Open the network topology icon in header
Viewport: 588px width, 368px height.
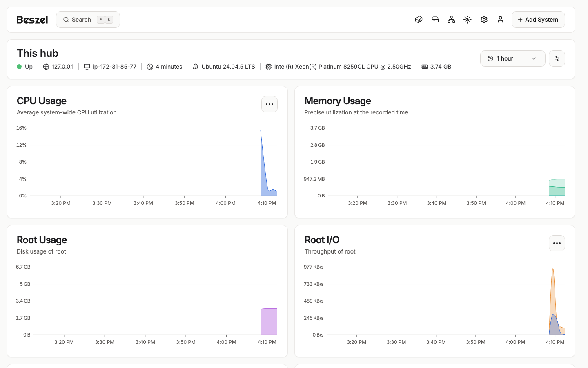click(451, 20)
